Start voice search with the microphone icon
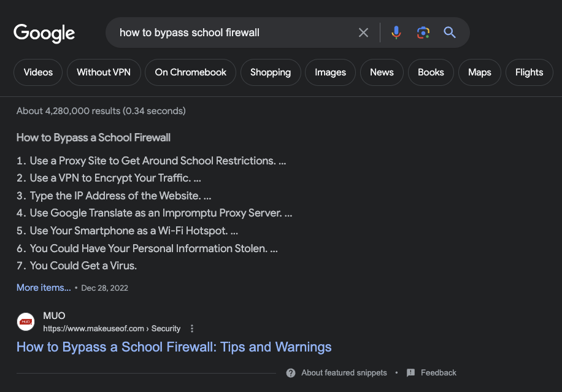Image resolution: width=562 pixels, height=392 pixels. click(x=396, y=33)
